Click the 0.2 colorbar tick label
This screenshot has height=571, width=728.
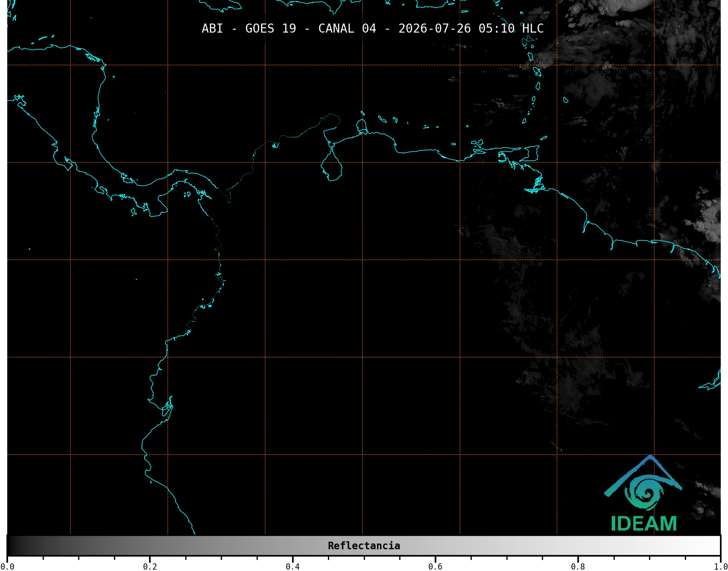150,566
